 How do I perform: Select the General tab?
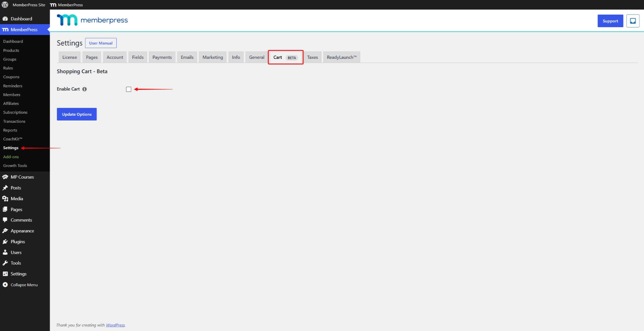[x=257, y=57]
